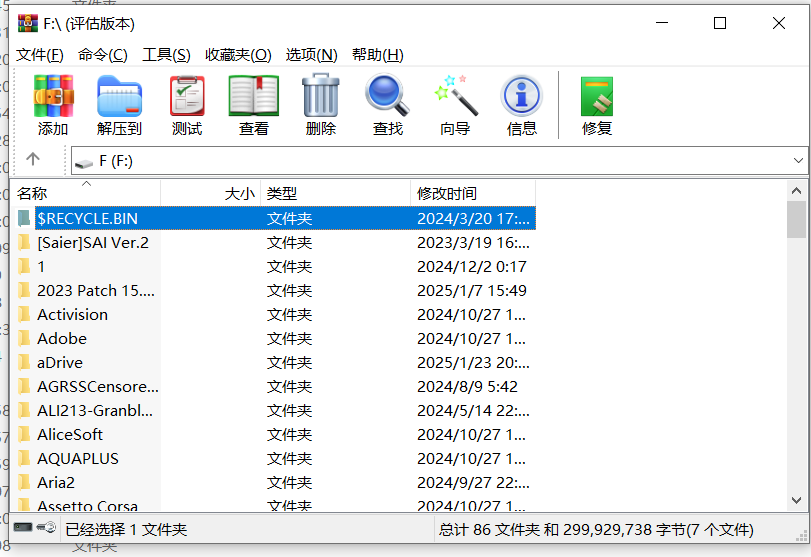Select the folder named 1
The width and height of the screenshot is (811, 557).
tap(41, 266)
